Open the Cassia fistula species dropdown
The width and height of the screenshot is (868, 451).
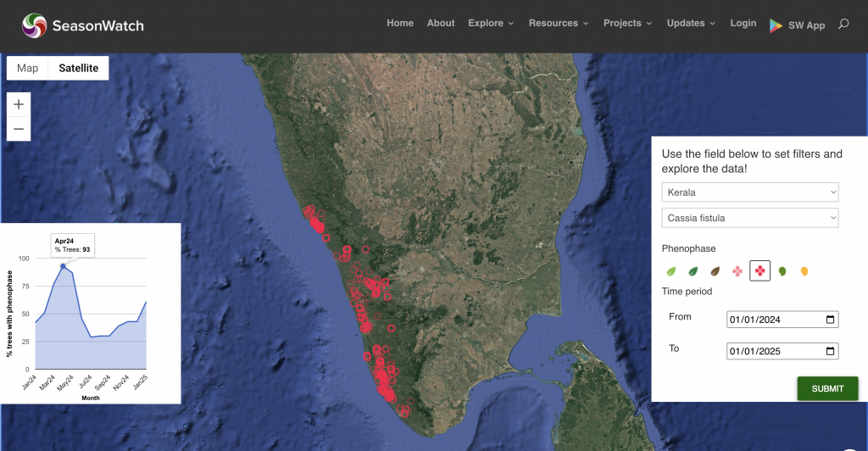click(749, 218)
